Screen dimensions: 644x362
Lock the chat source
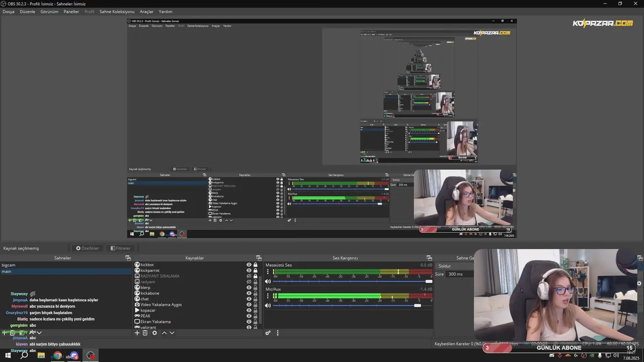tap(256, 299)
